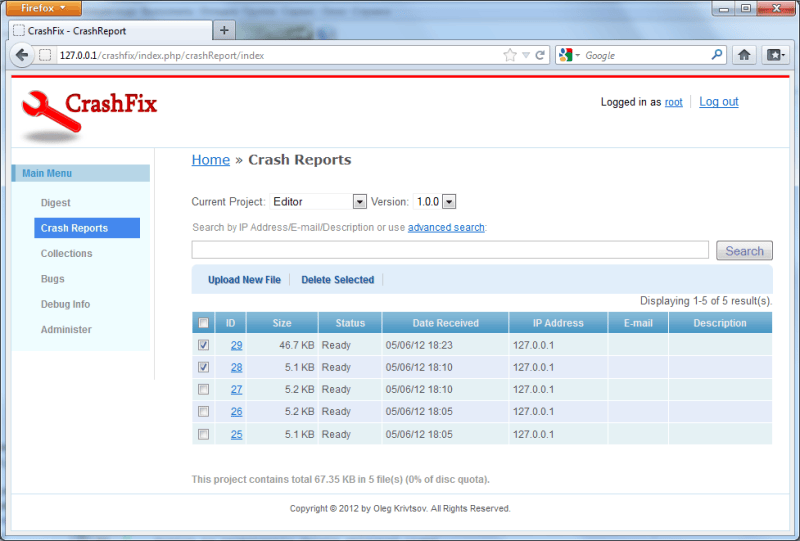Check the checkbox for report 26
The image size is (800, 541).
[204, 411]
